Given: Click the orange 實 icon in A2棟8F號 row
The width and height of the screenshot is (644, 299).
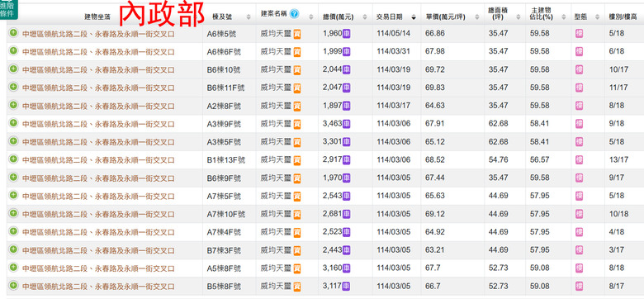Looking at the screenshot, I should point(297,106).
